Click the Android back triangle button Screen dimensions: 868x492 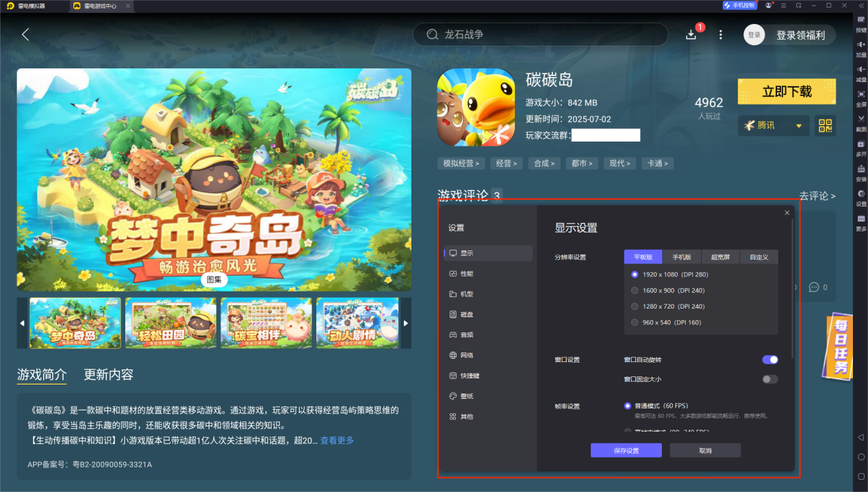(x=860, y=437)
